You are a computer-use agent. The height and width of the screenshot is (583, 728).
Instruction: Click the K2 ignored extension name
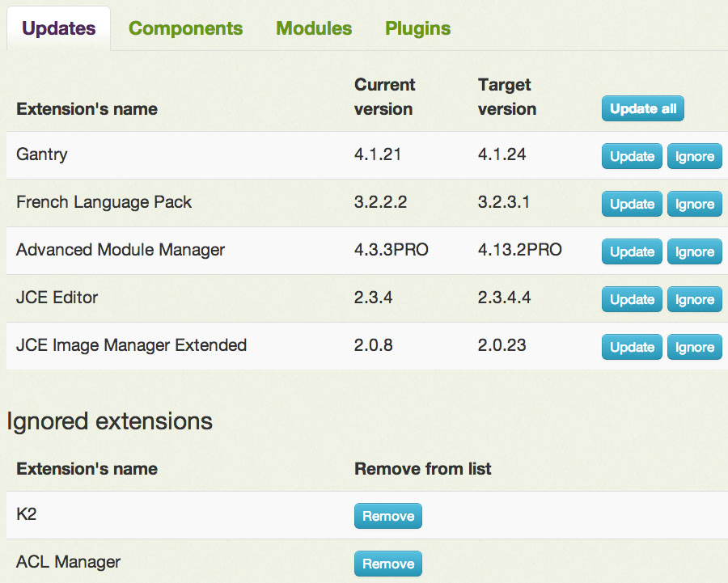(x=27, y=514)
